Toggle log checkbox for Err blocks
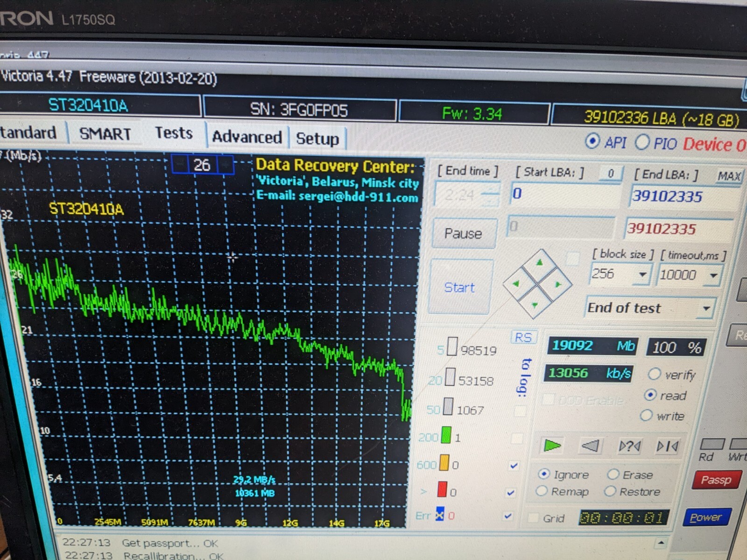747x560 pixels. click(x=508, y=516)
